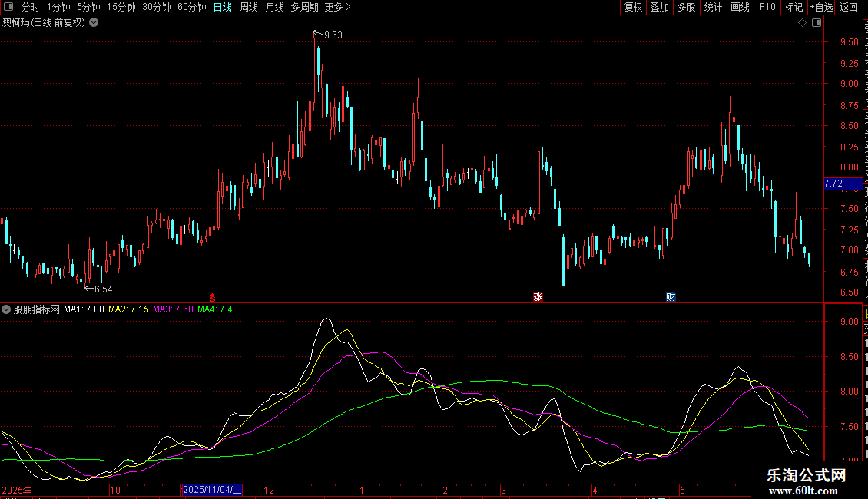Screen dimensions: 868x499
Task: Select the 5分钟 period
Action: 88,7
